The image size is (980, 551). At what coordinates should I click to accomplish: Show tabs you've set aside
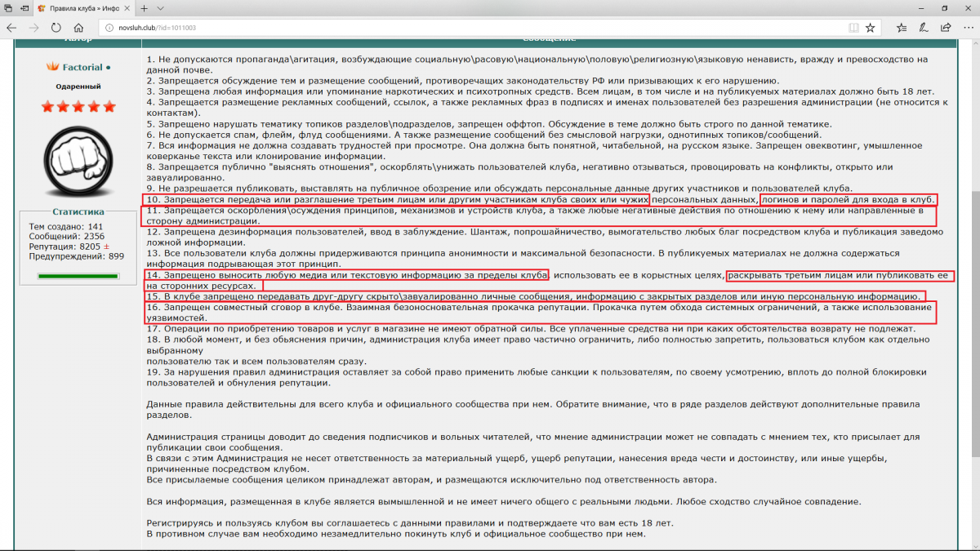click(x=9, y=8)
